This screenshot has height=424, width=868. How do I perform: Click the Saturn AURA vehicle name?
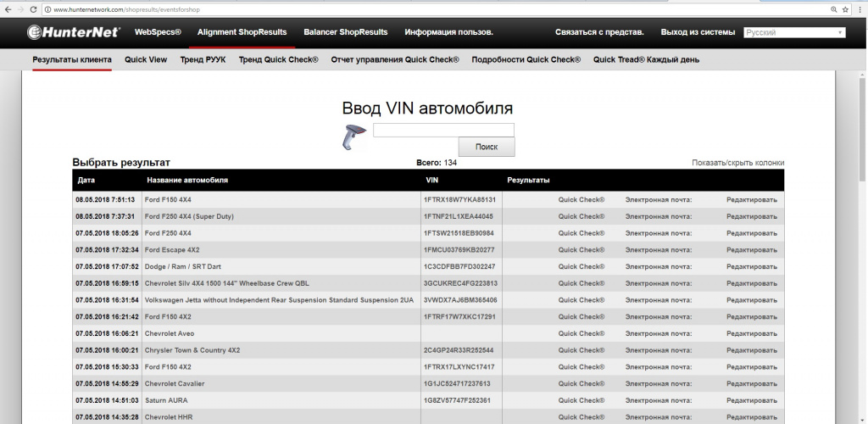[x=165, y=400]
